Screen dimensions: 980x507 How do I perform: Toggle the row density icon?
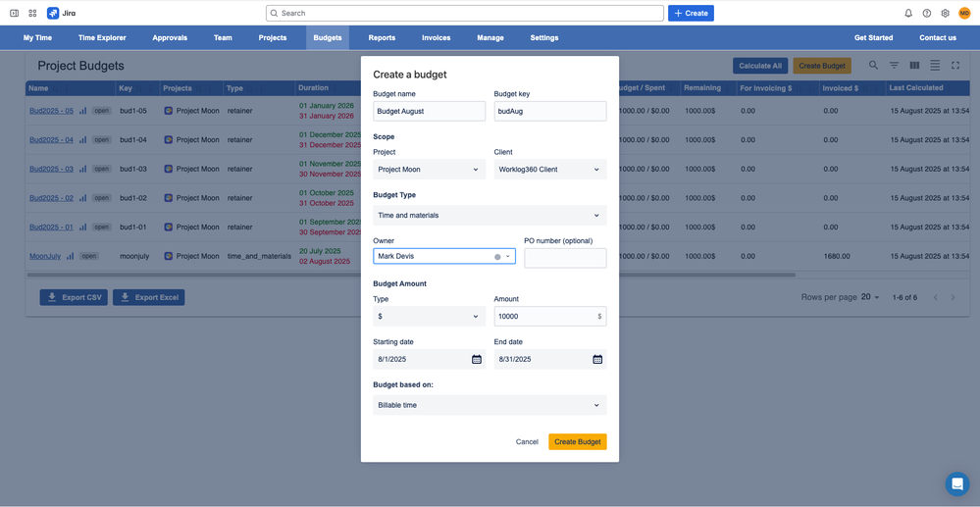click(935, 65)
